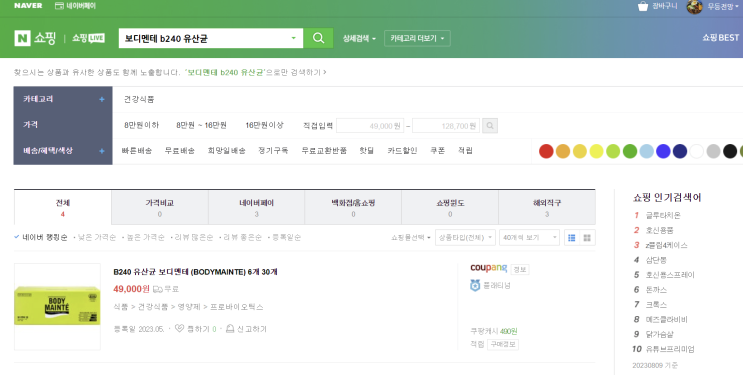The height and width of the screenshot is (375, 743).
Task: Open the shopping cart 장바구니
Action: (657, 6)
